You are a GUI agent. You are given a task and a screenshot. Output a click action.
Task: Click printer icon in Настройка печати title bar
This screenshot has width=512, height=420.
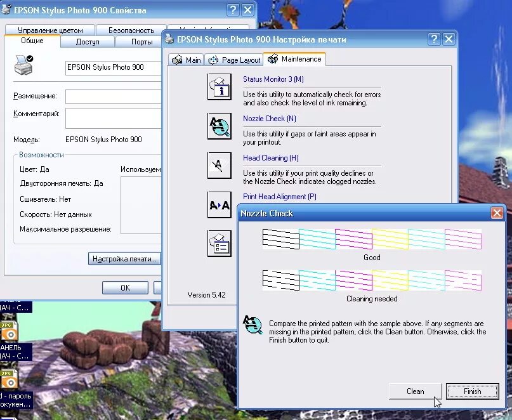tap(169, 39)
